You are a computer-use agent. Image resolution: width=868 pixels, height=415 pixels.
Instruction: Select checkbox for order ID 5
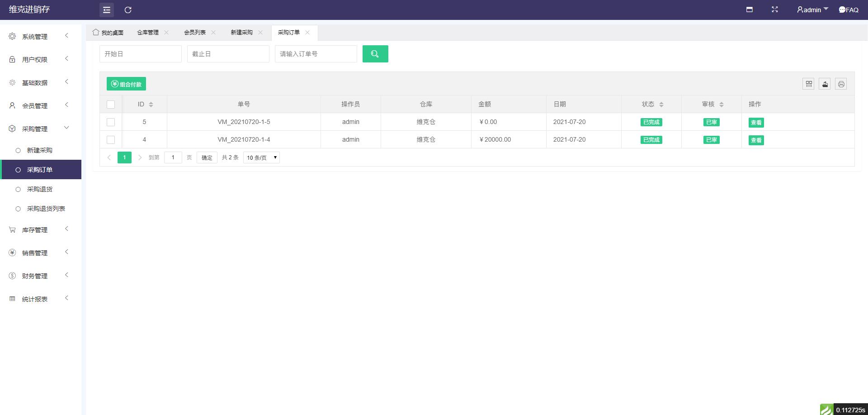point(111,122)
